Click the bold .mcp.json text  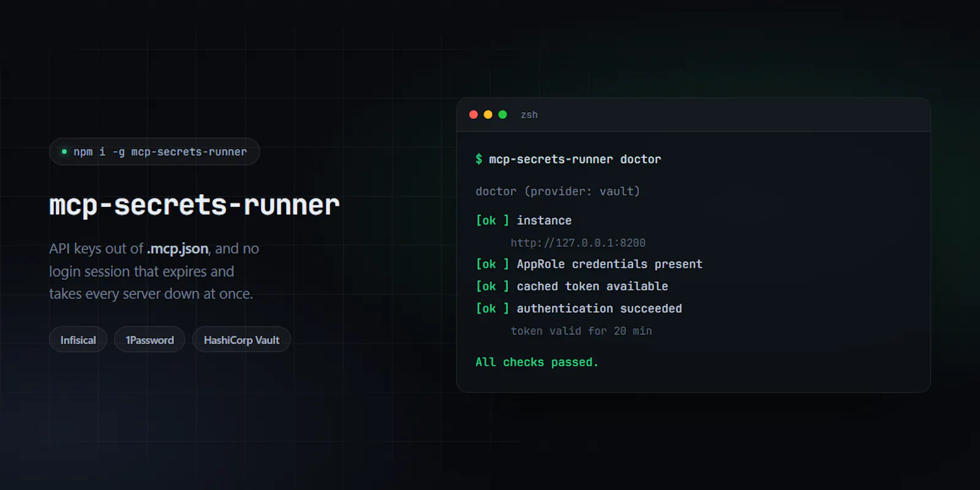pos(178,249)
